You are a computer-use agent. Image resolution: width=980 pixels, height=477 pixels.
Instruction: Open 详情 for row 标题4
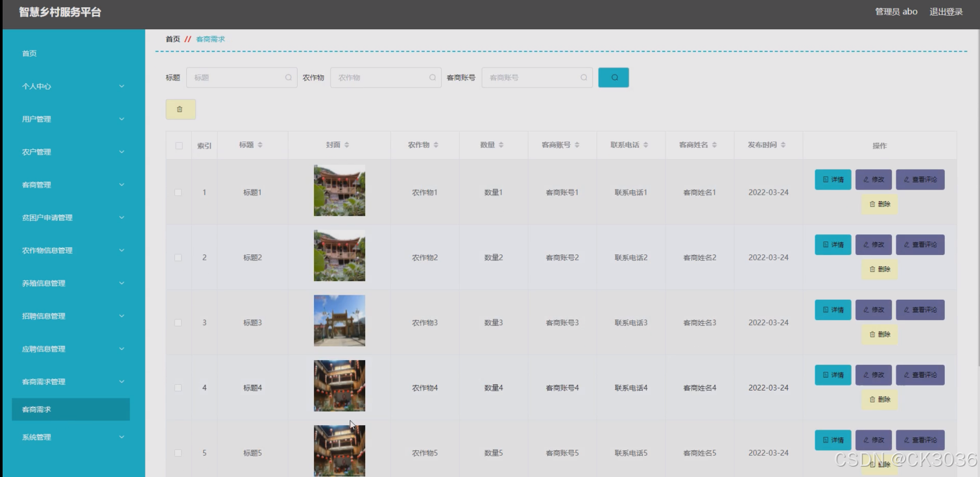pos(833,375)
